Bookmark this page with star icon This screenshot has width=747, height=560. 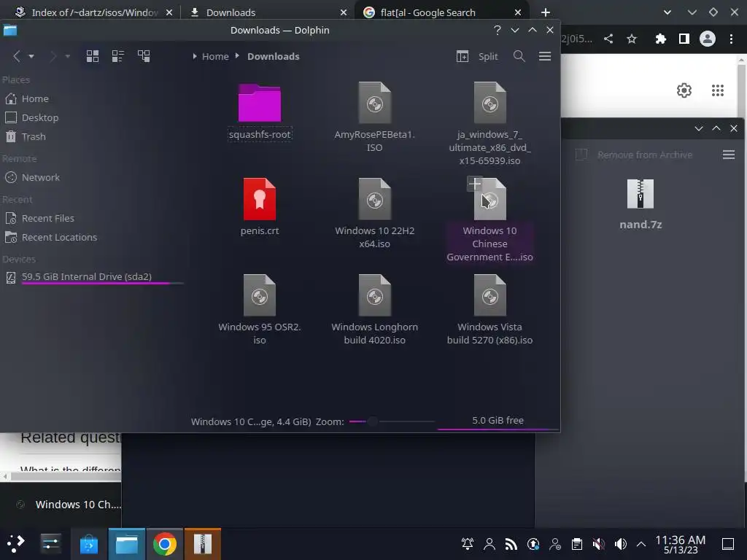tap(632, 39)
